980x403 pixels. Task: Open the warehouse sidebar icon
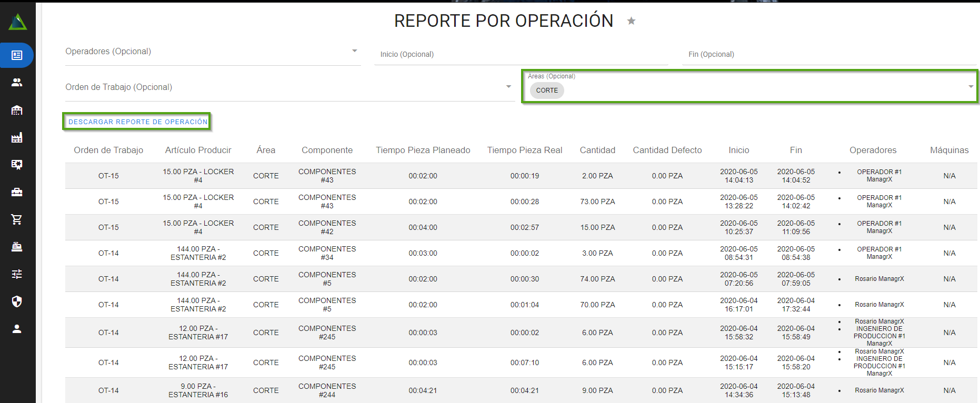click(x=17, y=110)
